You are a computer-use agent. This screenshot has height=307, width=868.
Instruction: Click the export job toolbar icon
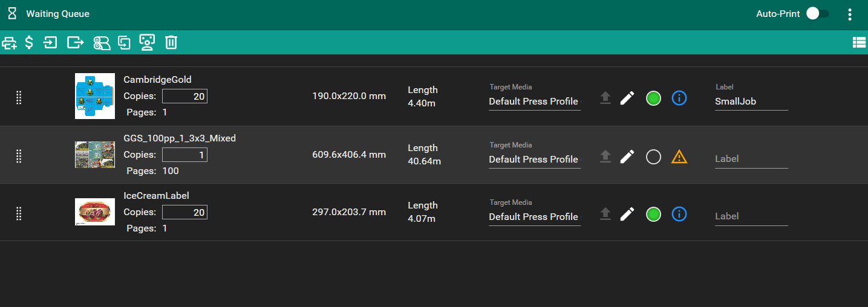pyautogui.click(x=75, y=42)
